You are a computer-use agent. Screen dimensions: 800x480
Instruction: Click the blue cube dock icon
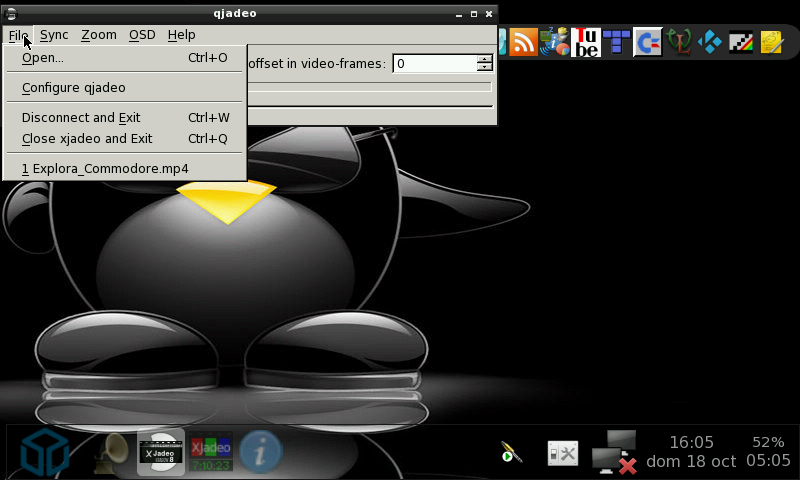[x=45, y=452]
